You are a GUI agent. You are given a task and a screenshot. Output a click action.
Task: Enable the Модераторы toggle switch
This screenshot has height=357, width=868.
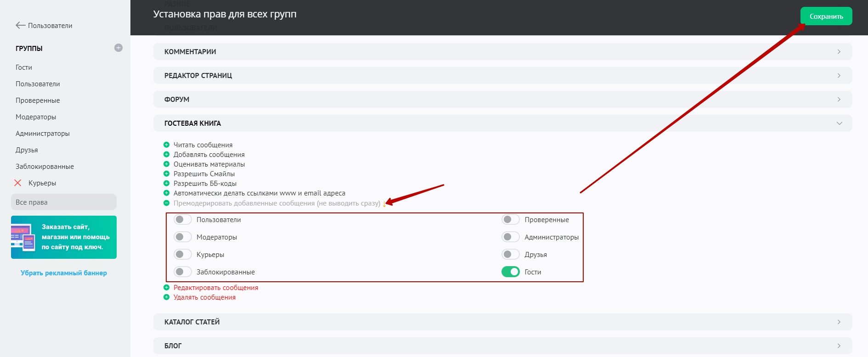[x=183, y=237]
